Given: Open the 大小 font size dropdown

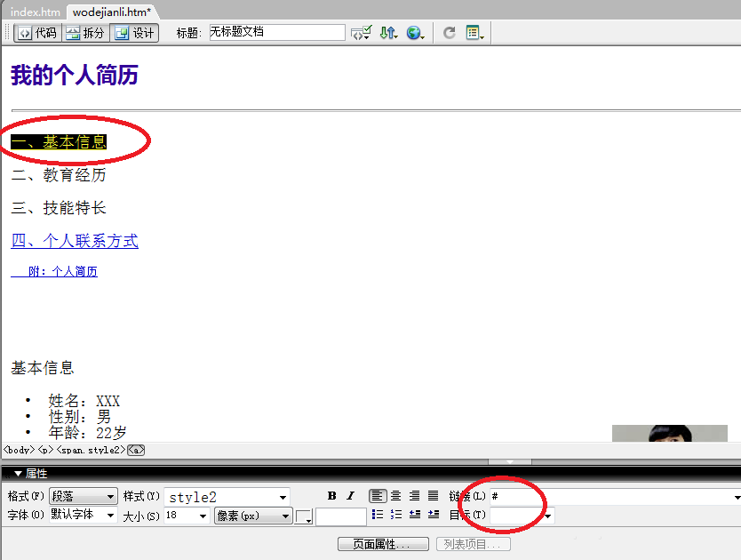Looking at the screenshot, I should (x=187, y=516).
